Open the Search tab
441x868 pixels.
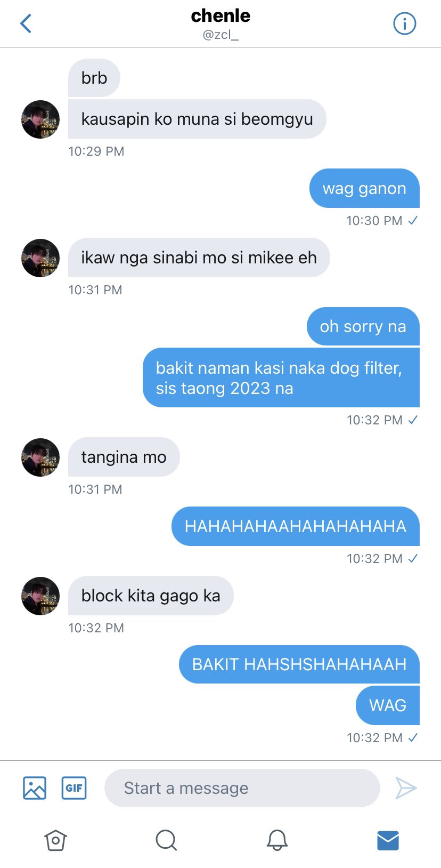166,841
